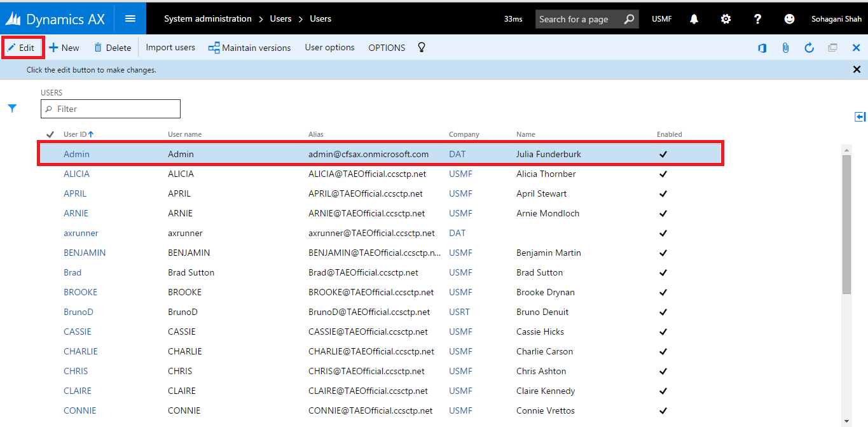Click the Dynamics AX logo

point(55,19)
